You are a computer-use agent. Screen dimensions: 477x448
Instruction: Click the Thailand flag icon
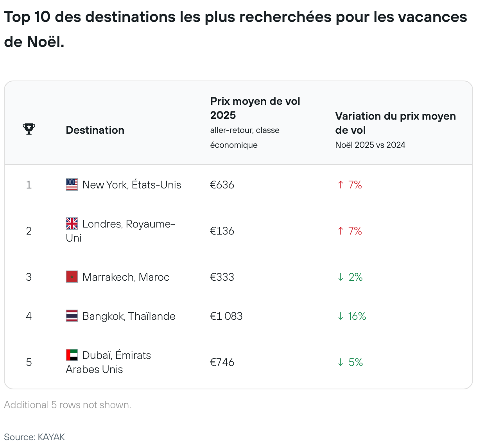tap(72, 316)
